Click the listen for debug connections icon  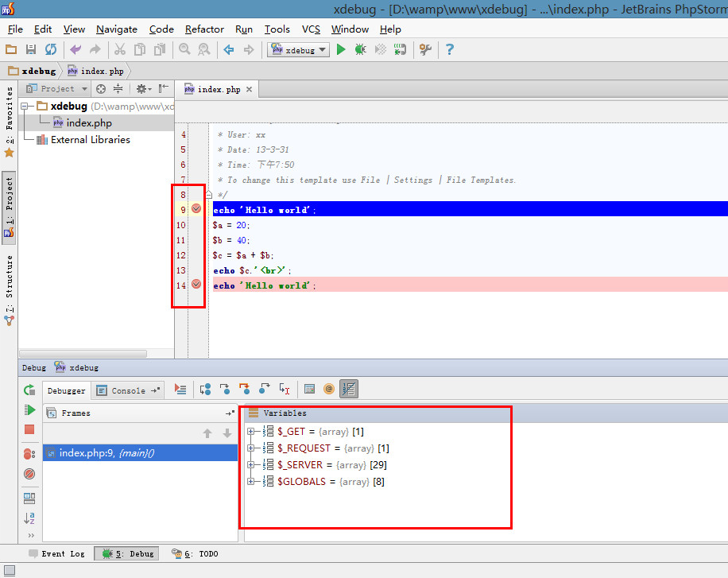[x=400, y=49]
